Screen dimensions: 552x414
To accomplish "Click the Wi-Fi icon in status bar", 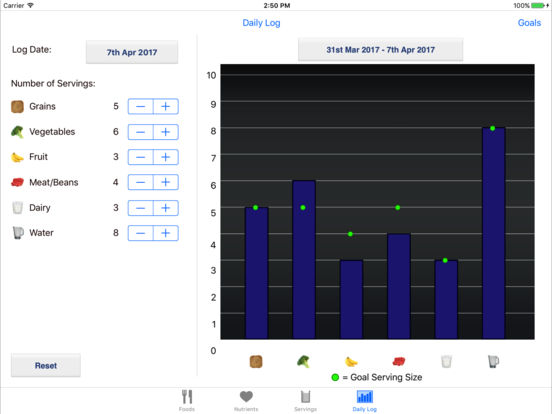I will [31, 5].
